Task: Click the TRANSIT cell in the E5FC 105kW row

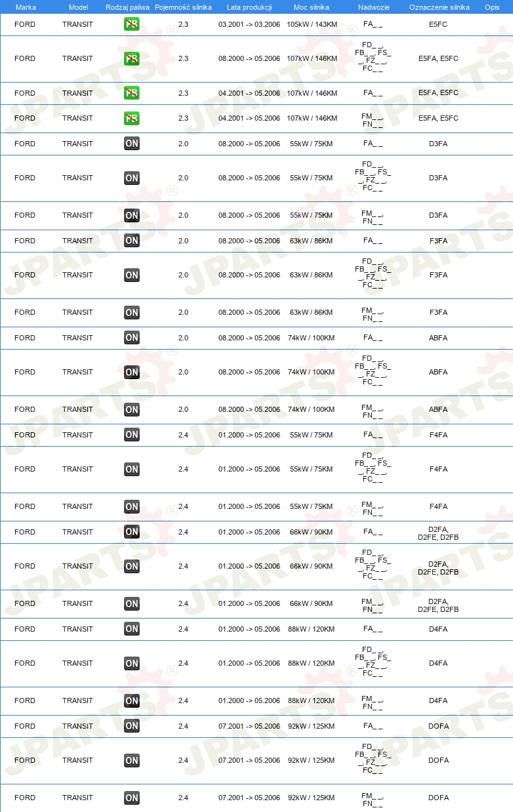Action: pyautogui.click(x=77, y=24)
